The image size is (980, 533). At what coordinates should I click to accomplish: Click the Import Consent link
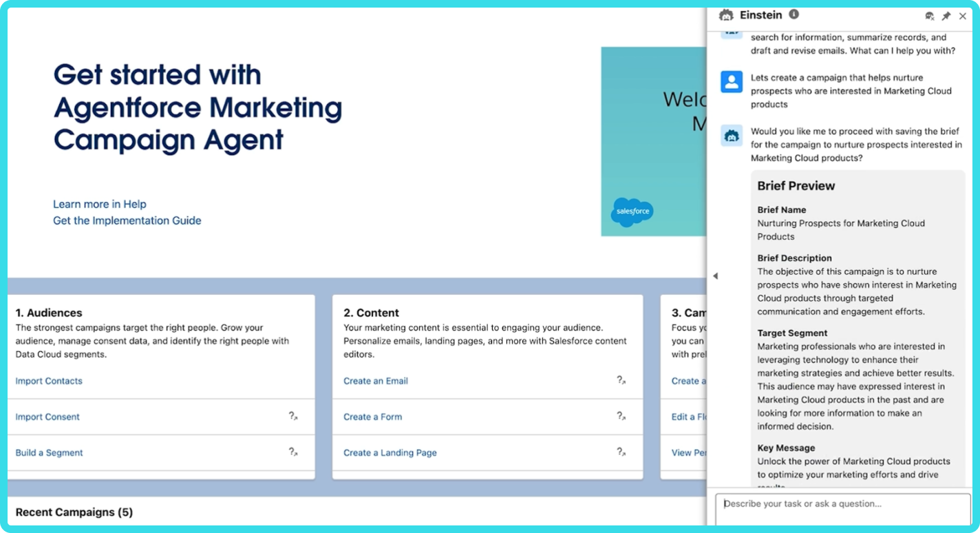point(47,417)
